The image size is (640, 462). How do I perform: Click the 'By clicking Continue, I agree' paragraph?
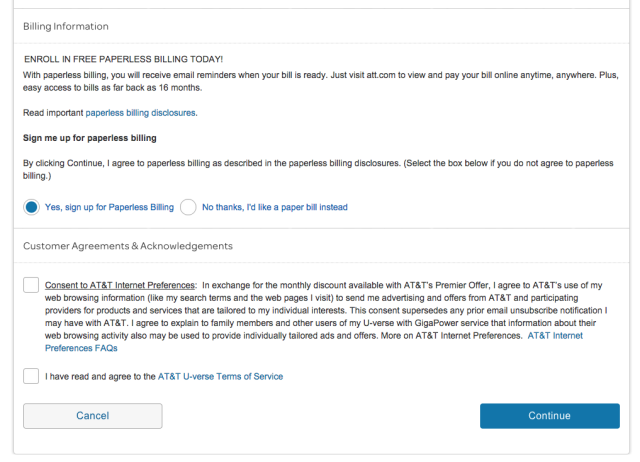point(318,169)
